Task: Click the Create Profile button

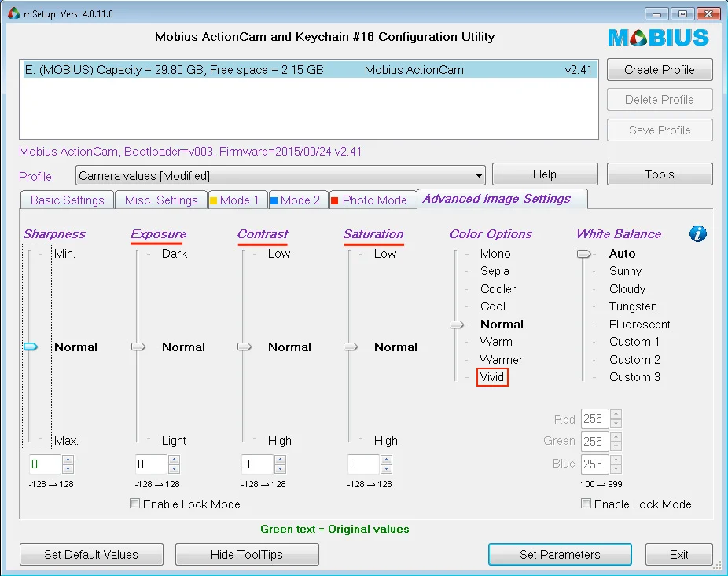Action: coord(660,70)
